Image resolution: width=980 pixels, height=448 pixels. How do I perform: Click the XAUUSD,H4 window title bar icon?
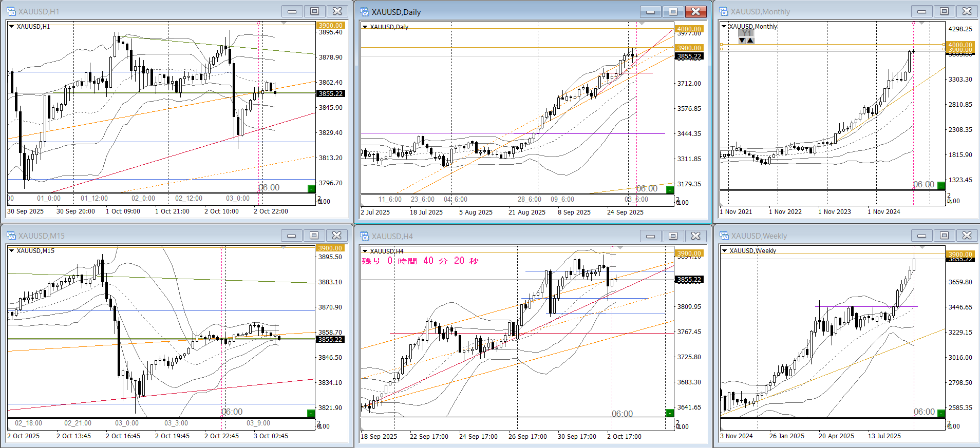click(364, 236)
